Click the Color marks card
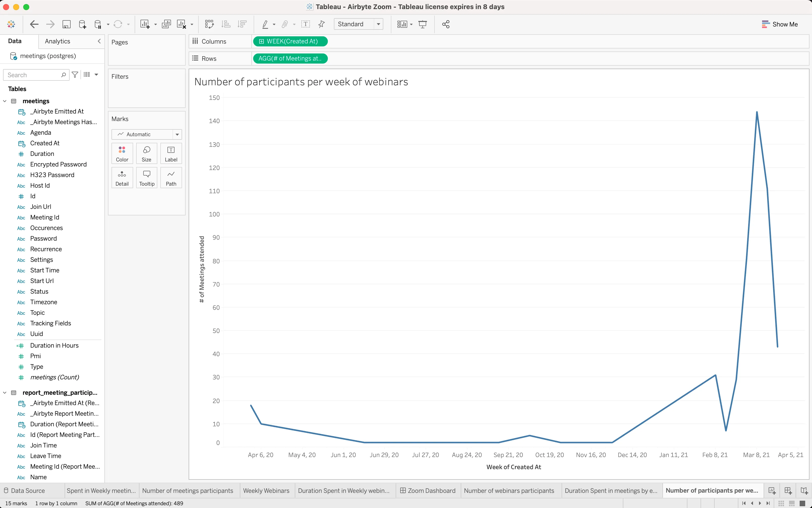Viewport: 812px width, 508px height. point(122,154)
